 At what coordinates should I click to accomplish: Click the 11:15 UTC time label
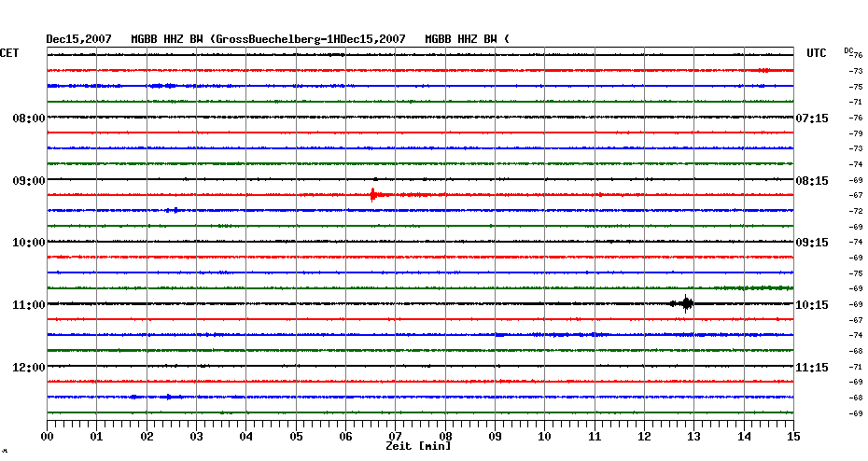pyautogui.click(x=812, y=368)
